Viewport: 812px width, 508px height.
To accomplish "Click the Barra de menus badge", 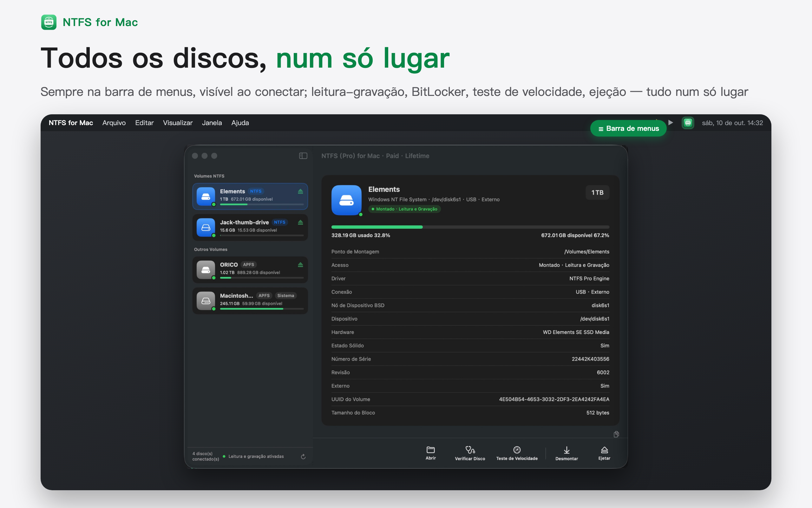I will pos(628,128).
